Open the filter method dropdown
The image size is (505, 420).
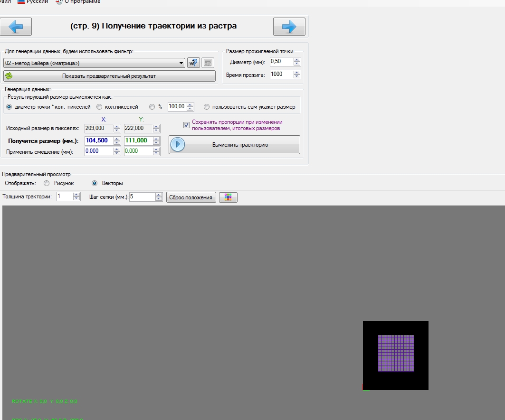[x=94, y=63]
